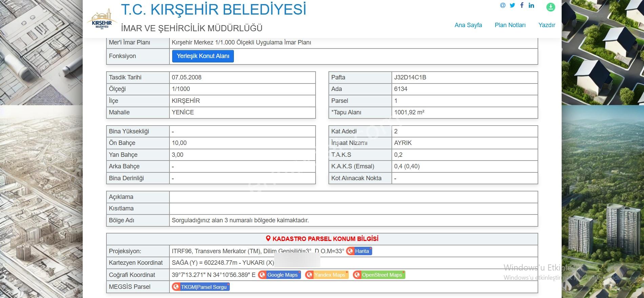
Task: Click the Kot Alınacak Nokta label
Action: pos(356,178)
